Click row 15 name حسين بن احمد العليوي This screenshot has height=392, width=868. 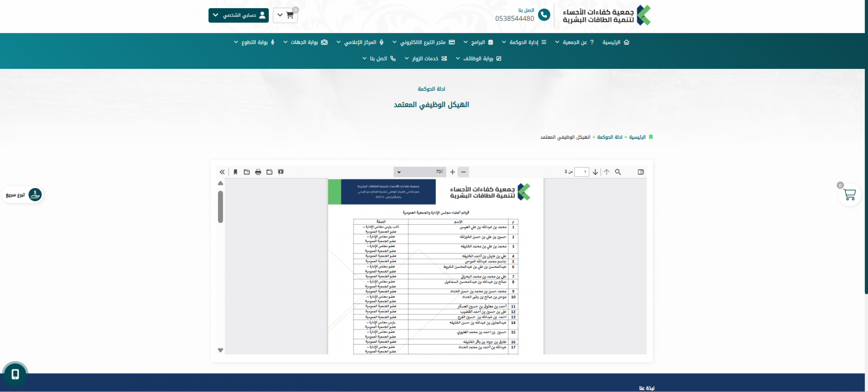481,332
